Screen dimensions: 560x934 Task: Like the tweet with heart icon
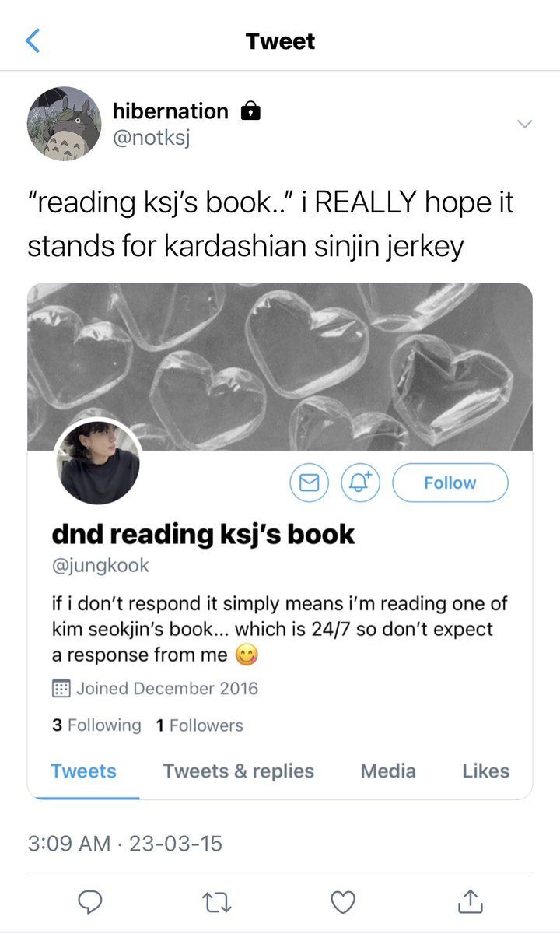point(342,902)
